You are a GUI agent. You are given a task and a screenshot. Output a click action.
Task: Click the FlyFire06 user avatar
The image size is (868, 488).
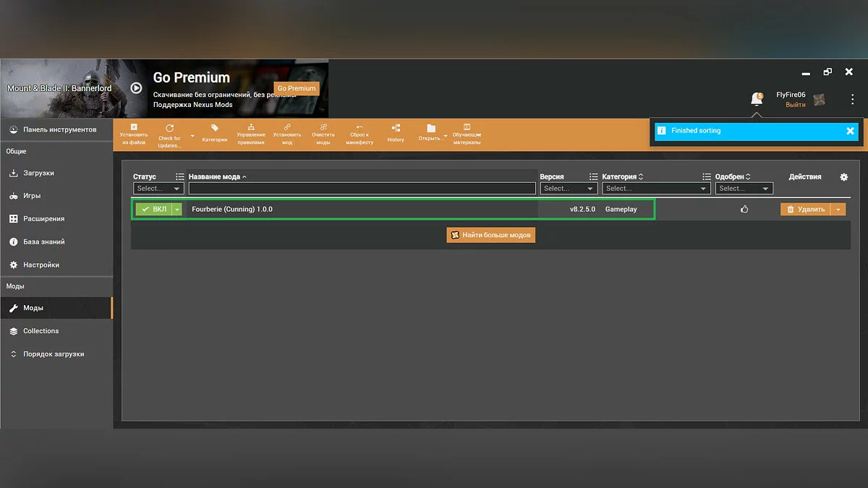pos(819,100)
